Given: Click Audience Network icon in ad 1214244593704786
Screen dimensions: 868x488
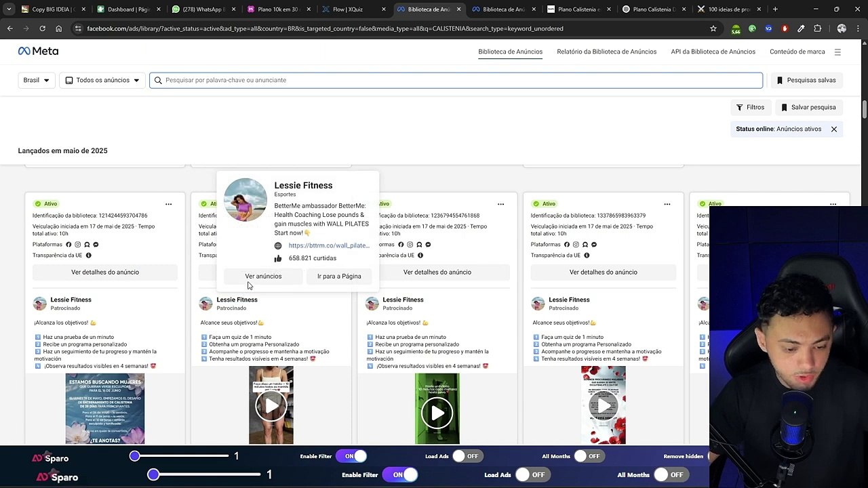Looking at the screenshot, I should (87, 244).
